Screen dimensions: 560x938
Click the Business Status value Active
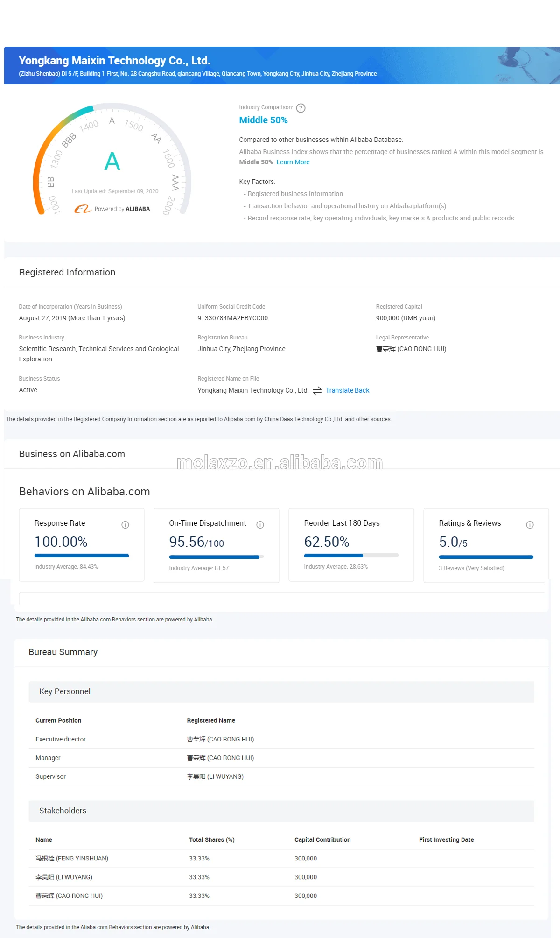[28, 390]
